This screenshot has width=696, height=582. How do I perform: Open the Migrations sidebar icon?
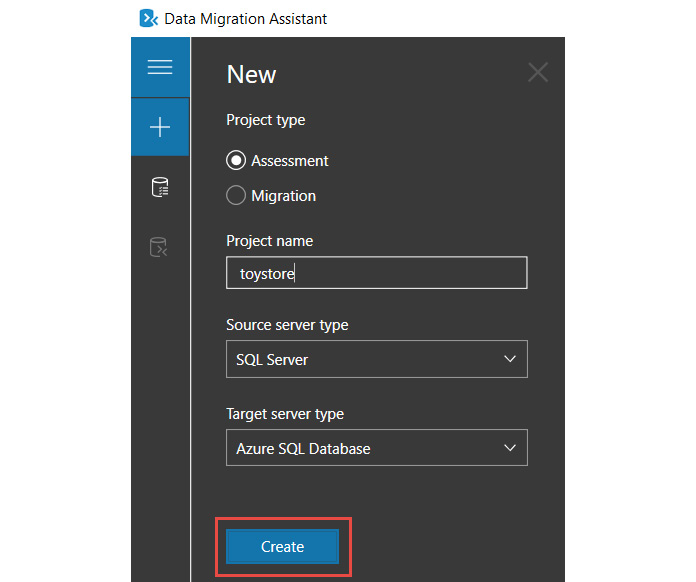[x=160, y=247]
